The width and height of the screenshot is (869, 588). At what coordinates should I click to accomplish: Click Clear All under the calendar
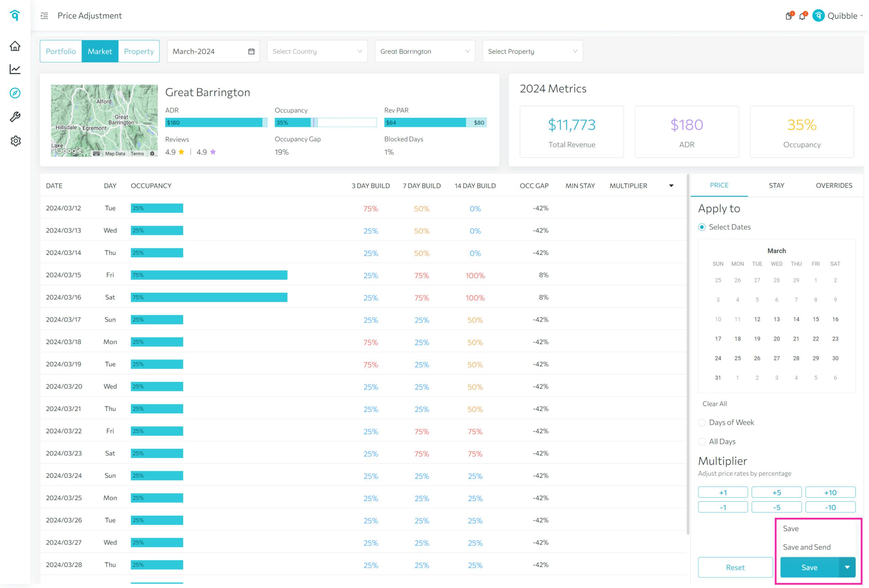coord(715,404)
